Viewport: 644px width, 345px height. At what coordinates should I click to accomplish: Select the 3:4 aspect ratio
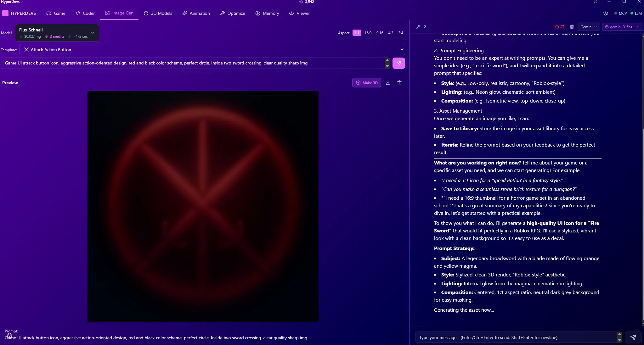(400, 33)
